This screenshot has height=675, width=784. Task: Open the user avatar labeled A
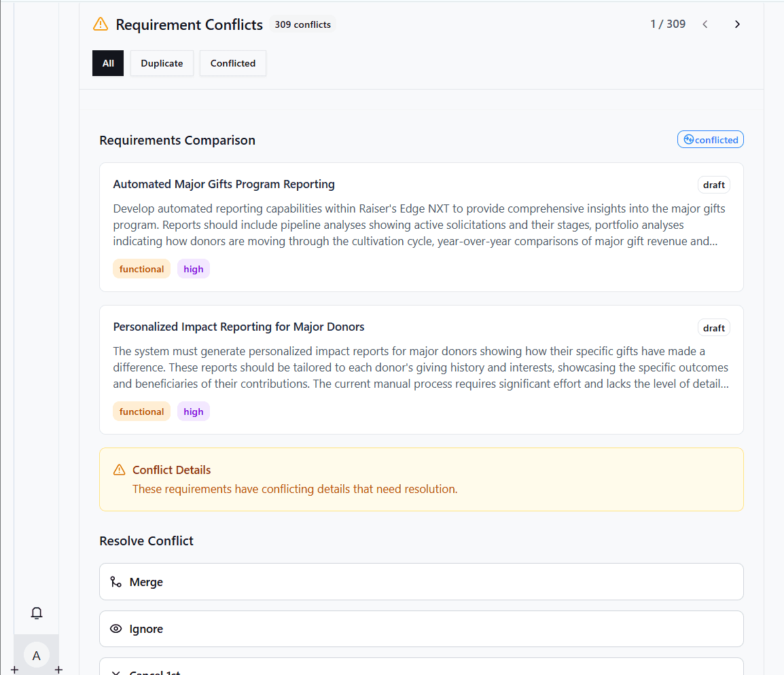pyautogui.click(x=37, y=655)
